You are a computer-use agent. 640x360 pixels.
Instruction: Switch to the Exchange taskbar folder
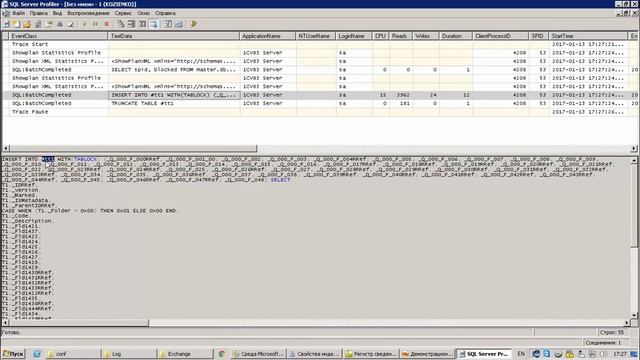[185, 353]
